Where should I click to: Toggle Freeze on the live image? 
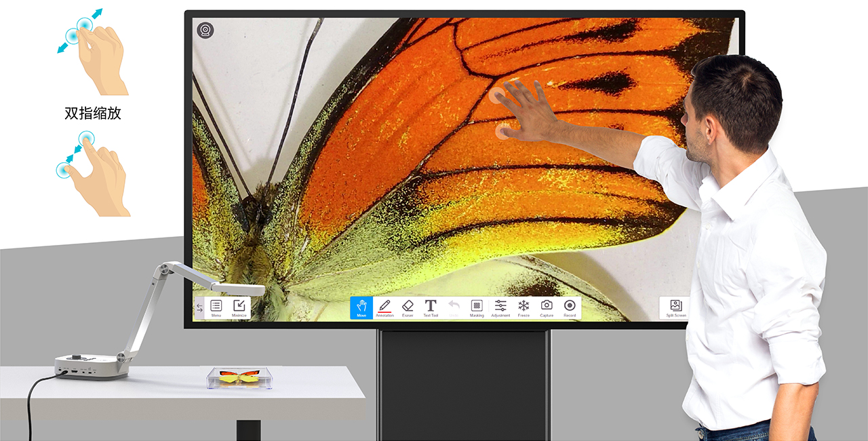(524, 307)
